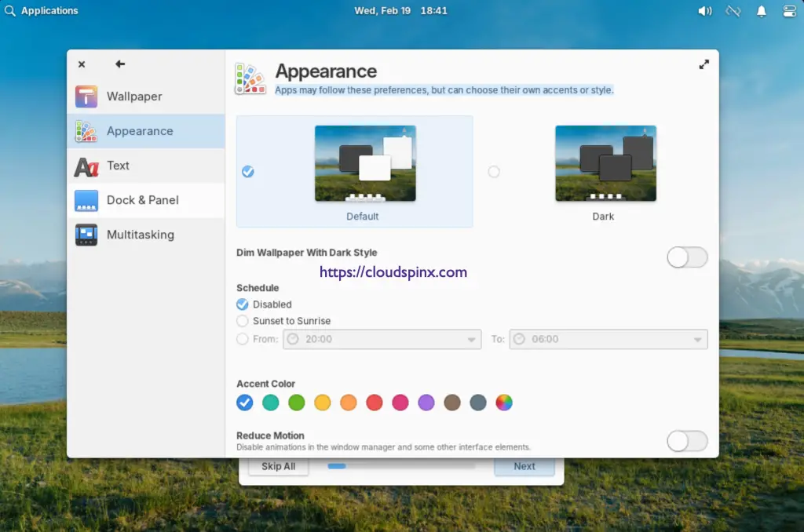Click the Skip All button
Viewport: 804px width, 532px height.
pyautogui.click(x=278, y=466)
